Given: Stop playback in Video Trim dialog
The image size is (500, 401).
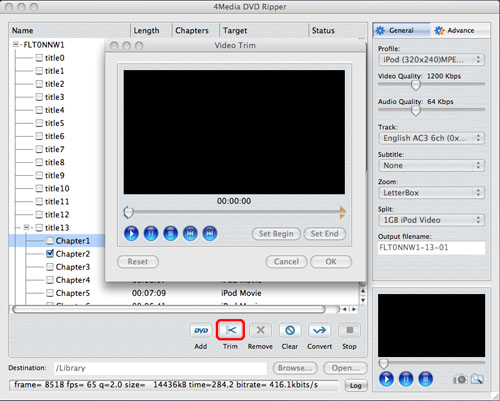Looking at the screenshot, I should tap(171, 233).
